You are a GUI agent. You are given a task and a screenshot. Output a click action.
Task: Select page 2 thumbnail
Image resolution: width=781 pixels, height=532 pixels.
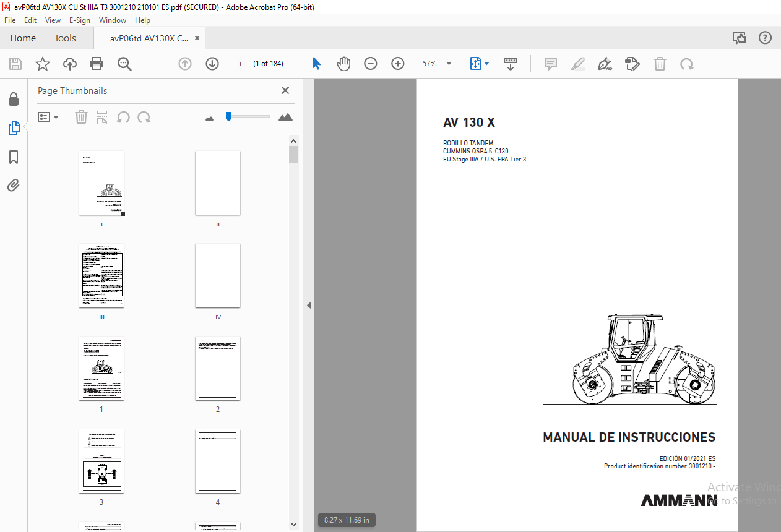pyautogui.click(x=218, y=369)
